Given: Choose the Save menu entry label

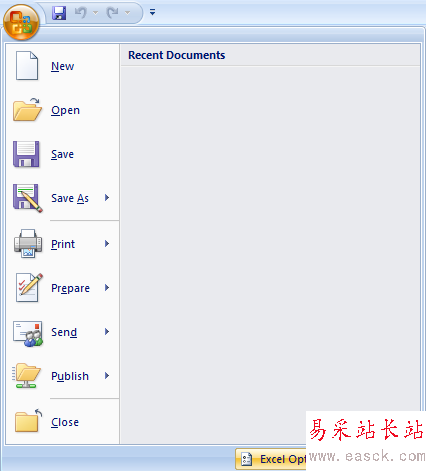Looking at the screenshot, I should (x=62, y=154).
